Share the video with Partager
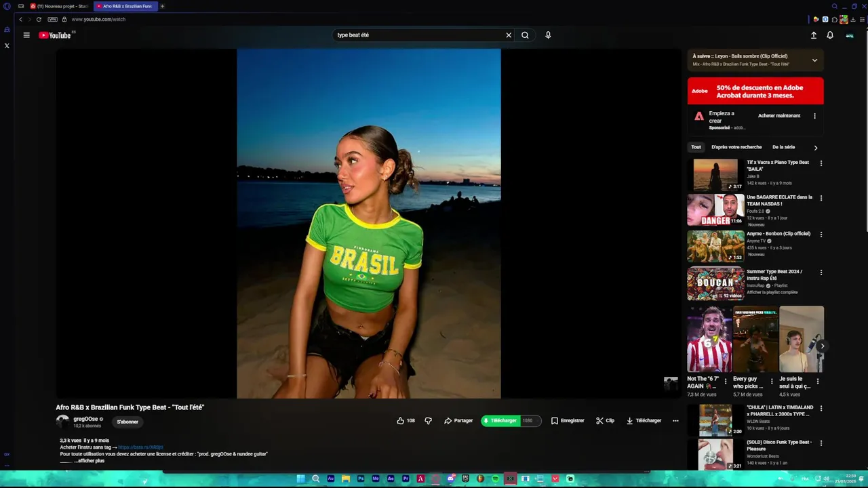This screenshot has height=488, width=868. tap(458, 421)
